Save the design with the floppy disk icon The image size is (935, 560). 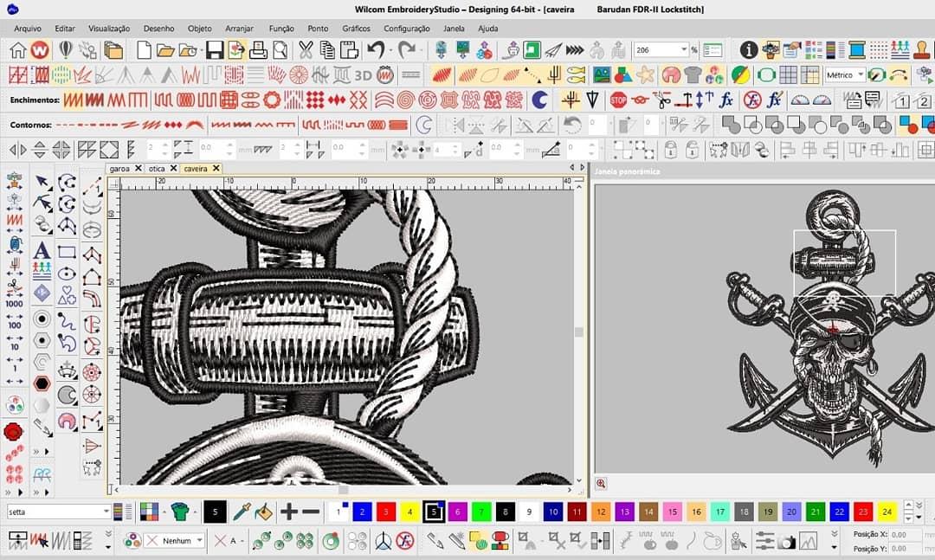click(x=215, y=50)
